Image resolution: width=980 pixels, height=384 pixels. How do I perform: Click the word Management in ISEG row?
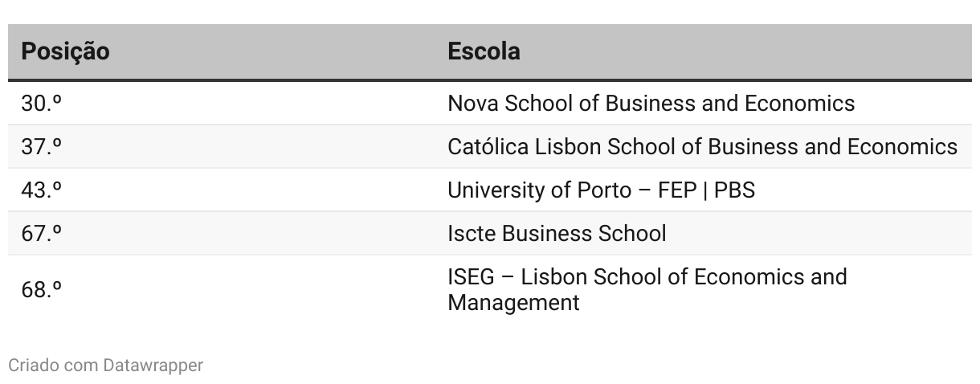tap(513, 303)
